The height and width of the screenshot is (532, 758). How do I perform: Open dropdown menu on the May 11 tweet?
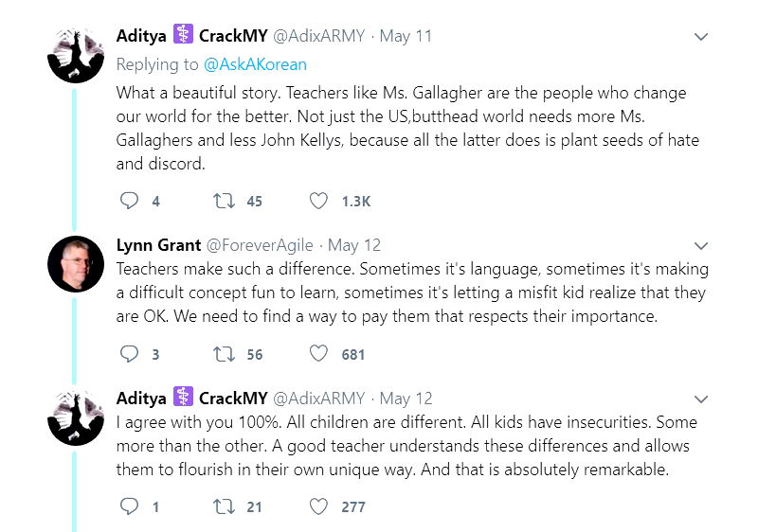pos(701,37)
